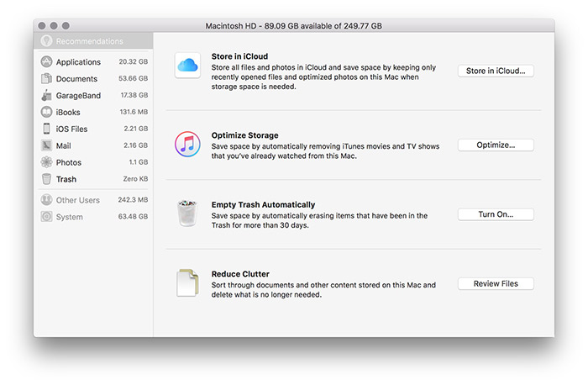
Task: Select the iBooks icon in sidebar
Action: 47,113
